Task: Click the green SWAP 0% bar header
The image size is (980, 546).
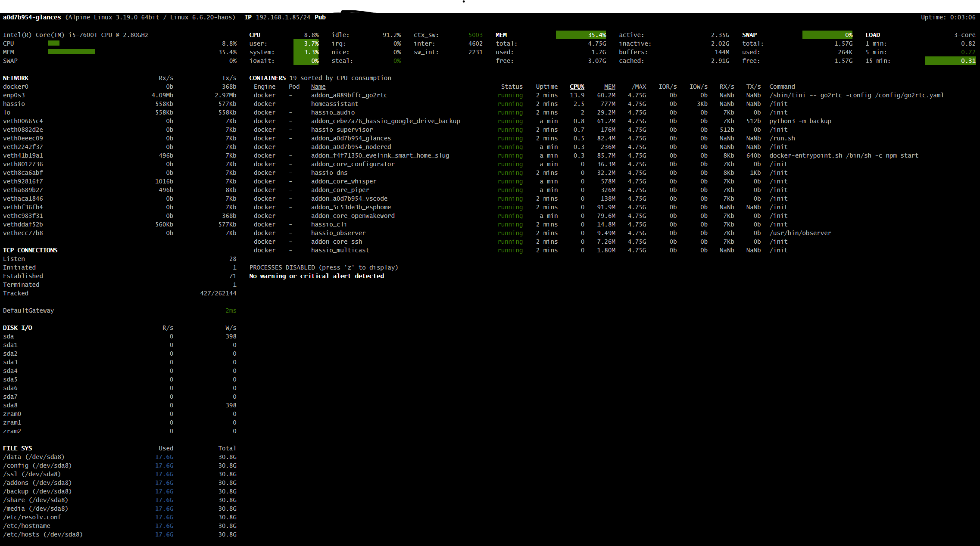Action: point(827,35)
